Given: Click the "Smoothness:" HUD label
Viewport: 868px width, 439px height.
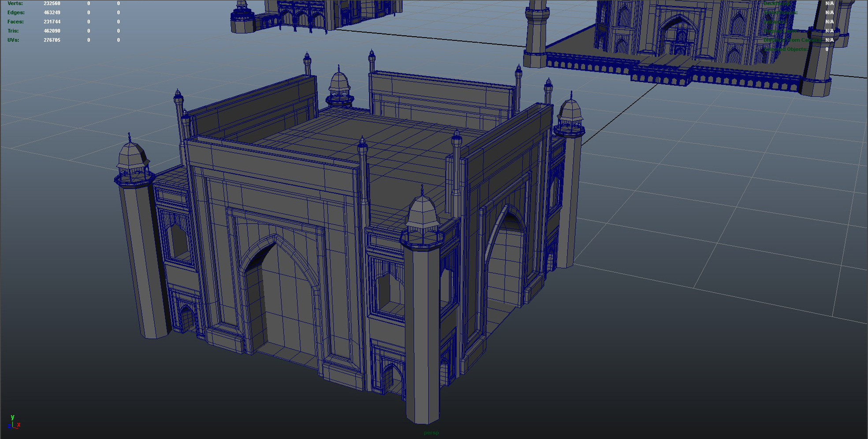Looking at the screenshot, I should [780, 12].
